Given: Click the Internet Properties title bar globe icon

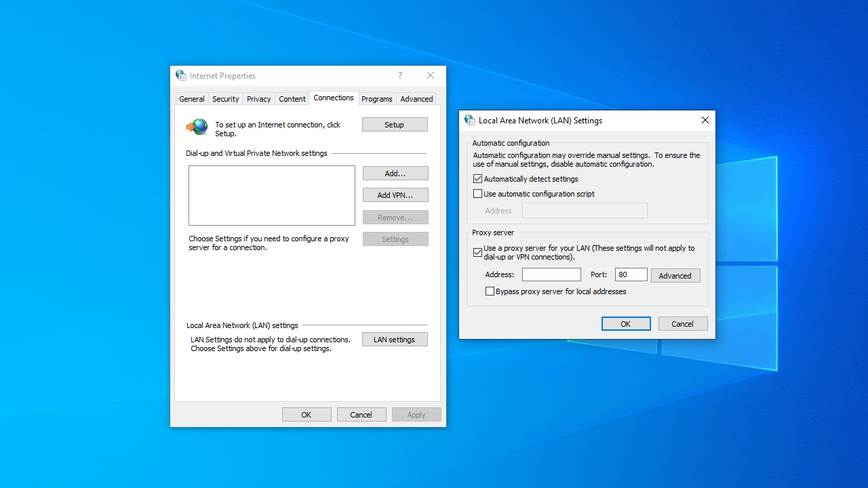Looking at the screenshot, I should tap(180, 75).
